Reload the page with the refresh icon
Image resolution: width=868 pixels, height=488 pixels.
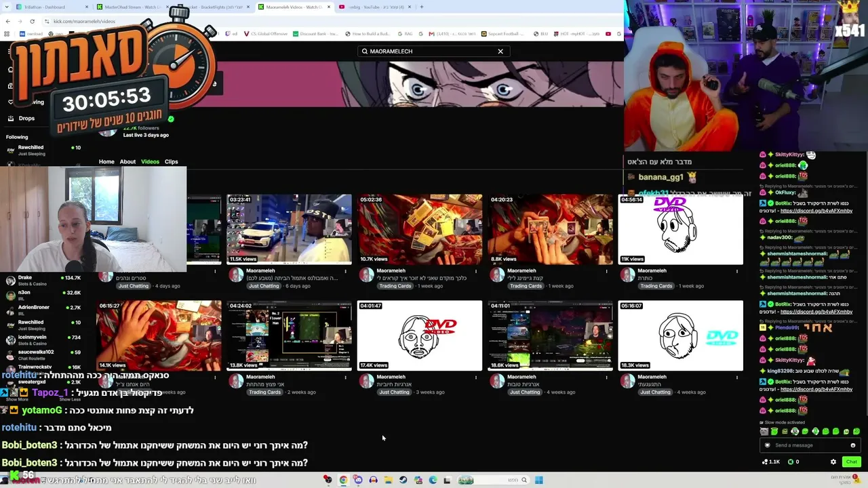pos(32,21)
